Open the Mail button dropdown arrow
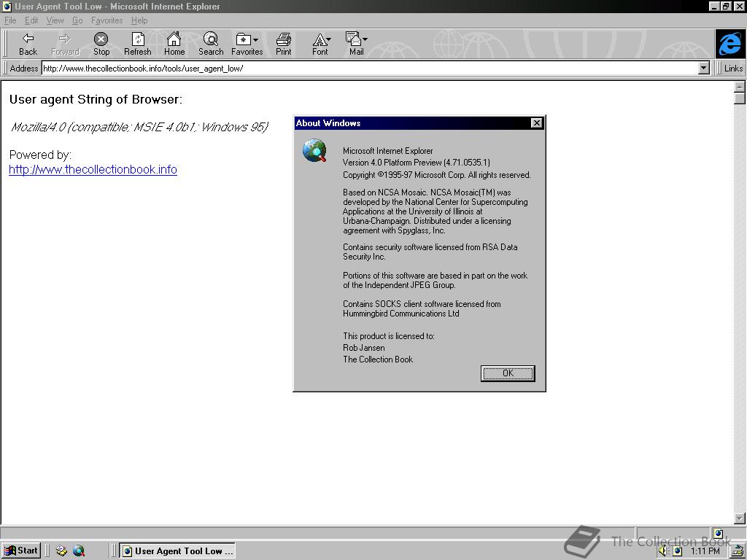Viewport: 747px width, 560px height. tap(365, 40)
